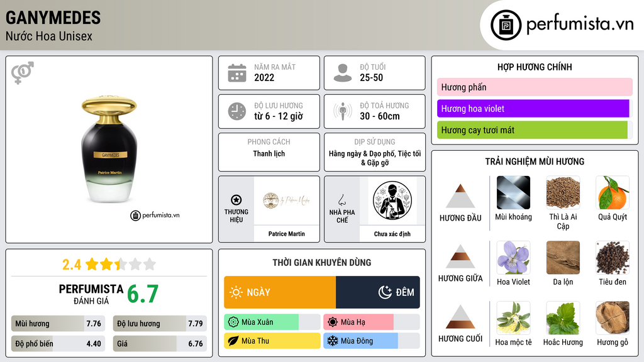Click the Hương cuối pyramid icon
The image size is (644, 362).
460,317
